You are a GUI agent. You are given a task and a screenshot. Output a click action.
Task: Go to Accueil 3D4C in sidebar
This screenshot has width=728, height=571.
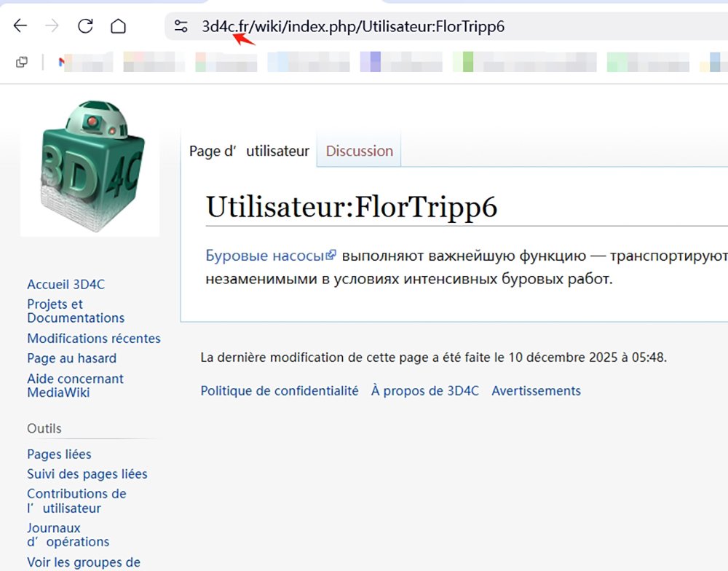pos(66,284)
